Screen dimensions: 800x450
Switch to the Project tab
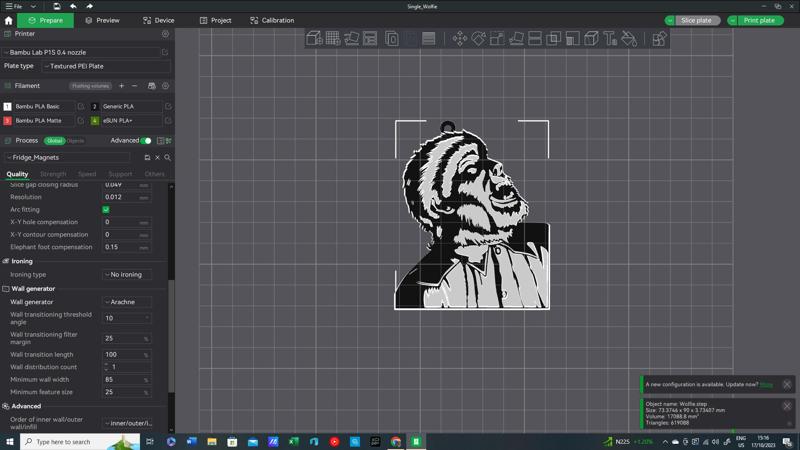pyautogui.click(x=215, y=20)
